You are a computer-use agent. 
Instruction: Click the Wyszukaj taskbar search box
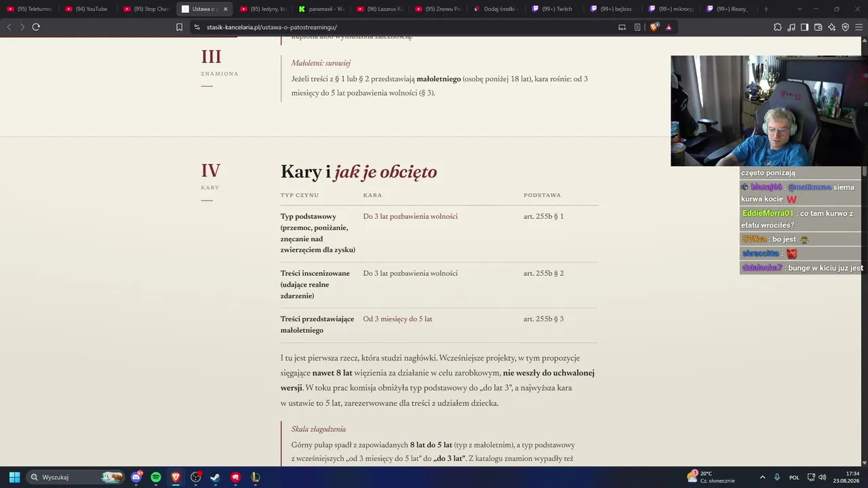click(77, 477)
